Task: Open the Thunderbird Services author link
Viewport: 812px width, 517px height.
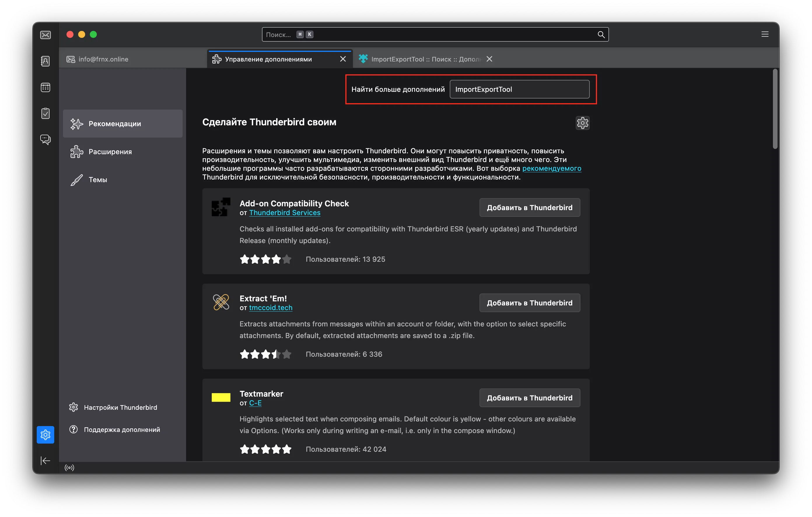Action: 285,213
